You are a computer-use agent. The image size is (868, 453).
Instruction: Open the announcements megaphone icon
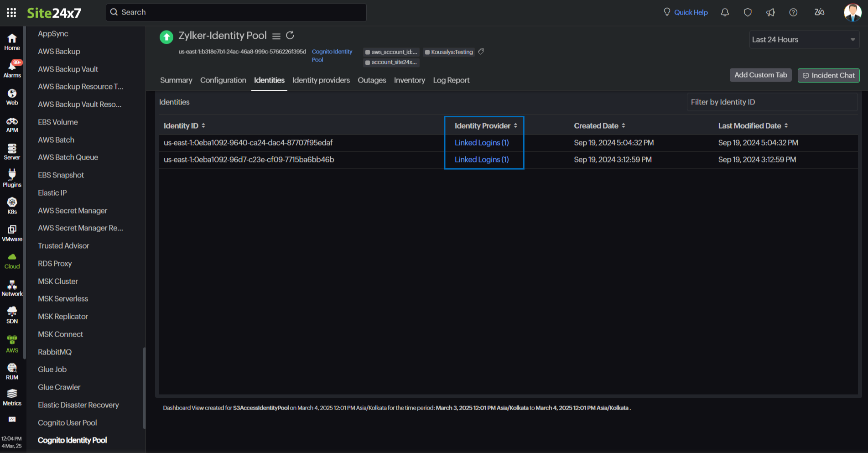(770, 12)
